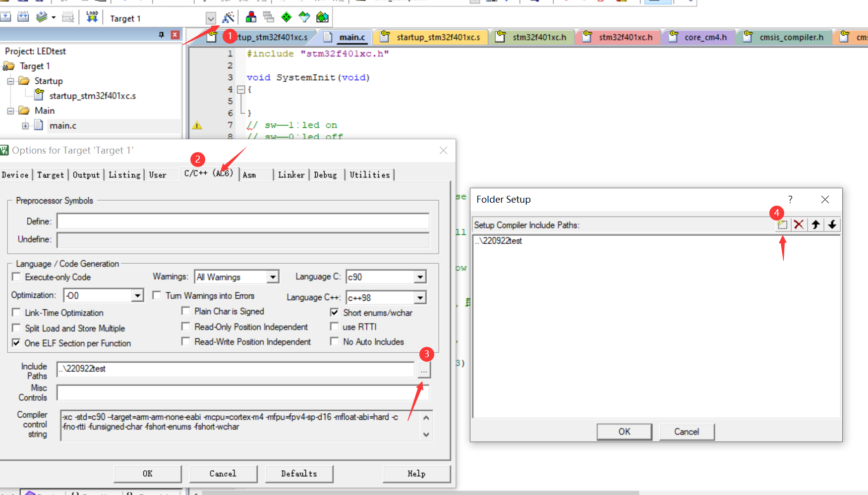This screenshot has width=868, height=495.
Task: Open the Target 1 selection dropdown
Action: (211, 18)
